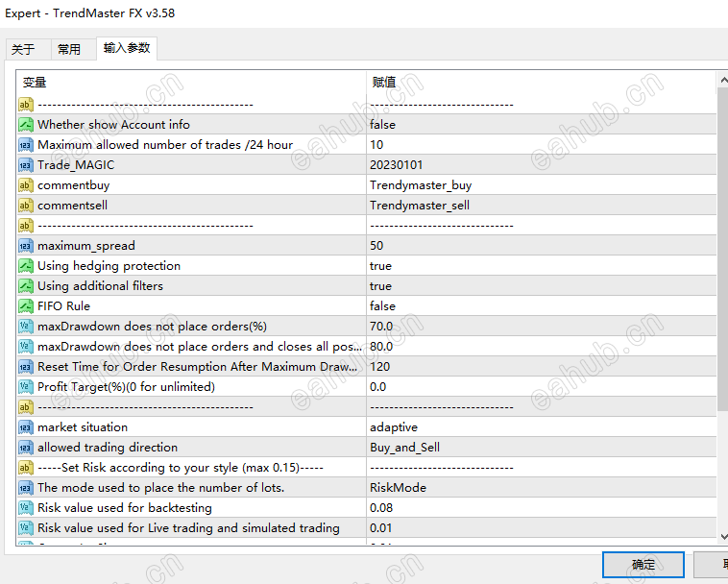Click the 确定 button
Screen dimensions: 728x584
(643, 565)
